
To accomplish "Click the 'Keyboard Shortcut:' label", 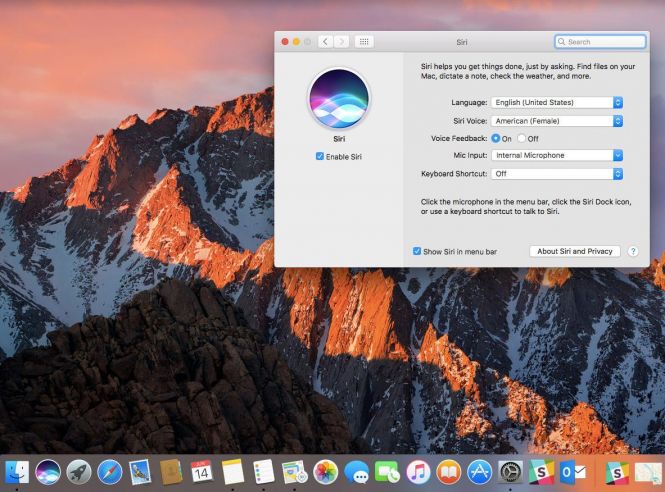I will coord(454,173).
